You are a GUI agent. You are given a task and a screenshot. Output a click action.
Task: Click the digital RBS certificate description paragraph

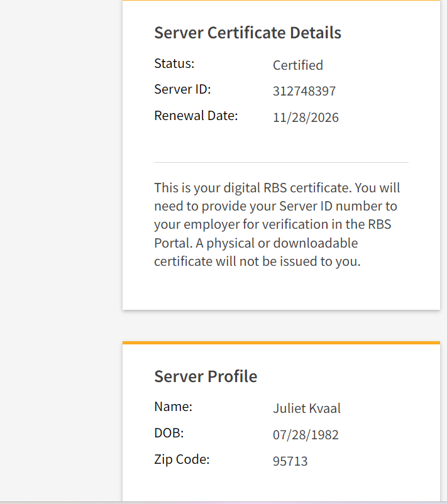click(x=277, y=224)
